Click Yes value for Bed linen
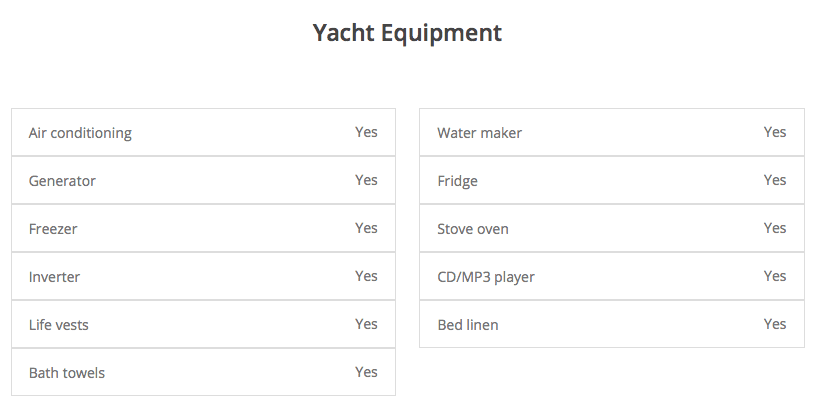This screenshot has width=818, height=412. [775, 324]
